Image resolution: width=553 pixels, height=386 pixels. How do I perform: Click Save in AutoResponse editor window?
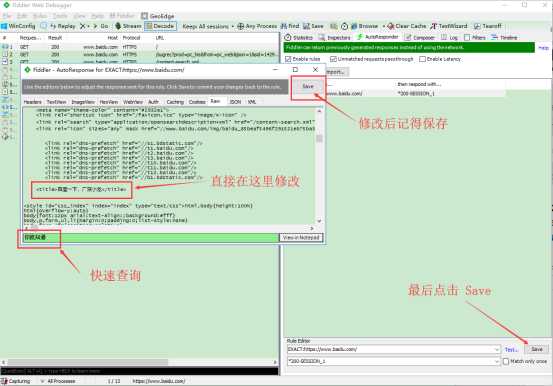[308, 86]
